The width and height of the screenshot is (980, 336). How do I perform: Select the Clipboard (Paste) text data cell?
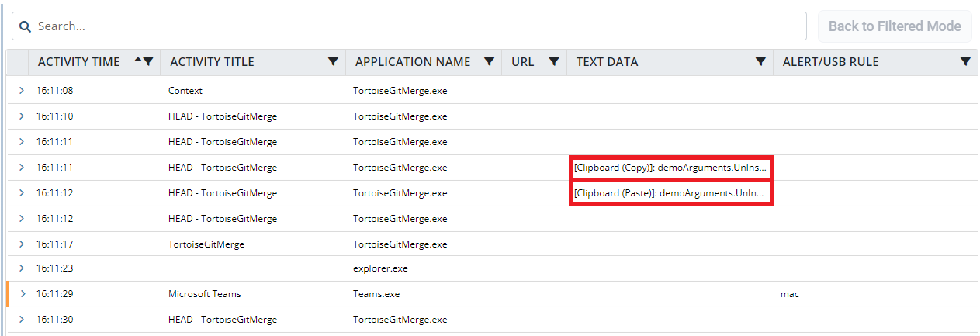[671, 192]
